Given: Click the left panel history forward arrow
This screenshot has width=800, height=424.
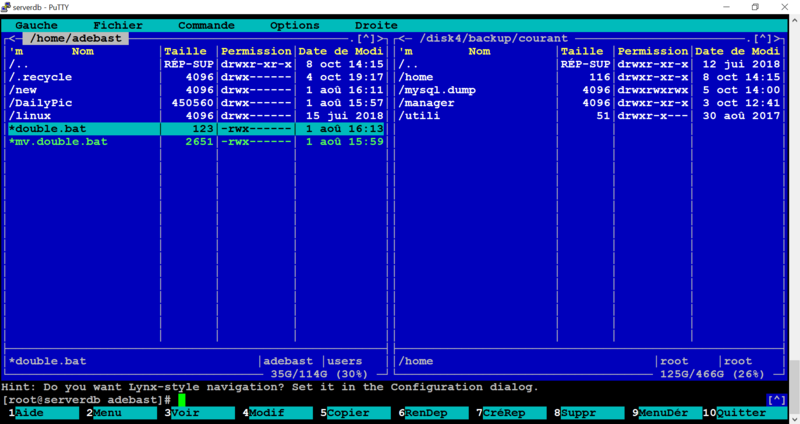Looking at the screenshot, I should tap(380, 38).
